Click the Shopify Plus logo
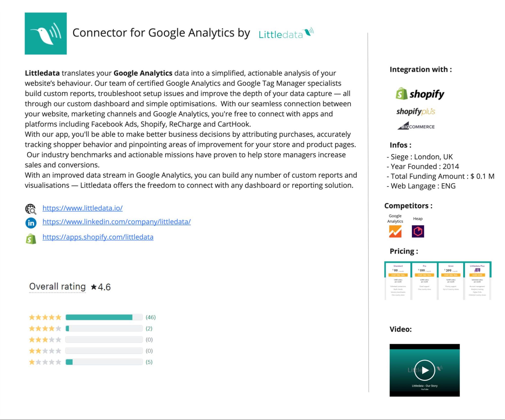 [416, 111]
